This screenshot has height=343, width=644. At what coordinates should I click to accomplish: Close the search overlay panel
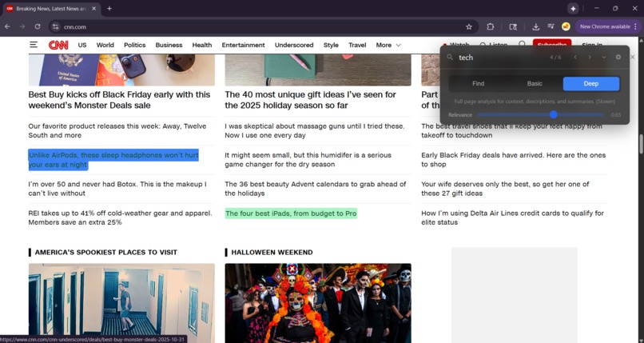point(633,57)
